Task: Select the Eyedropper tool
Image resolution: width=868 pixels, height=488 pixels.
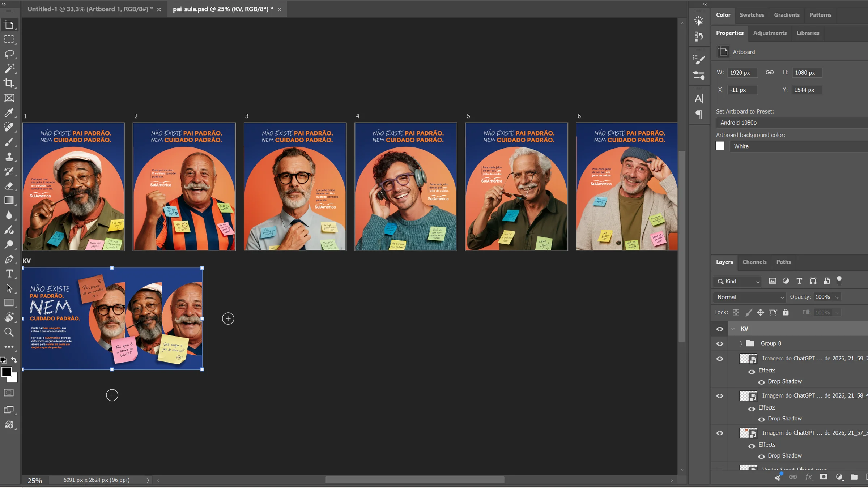Action: (9, 112)
